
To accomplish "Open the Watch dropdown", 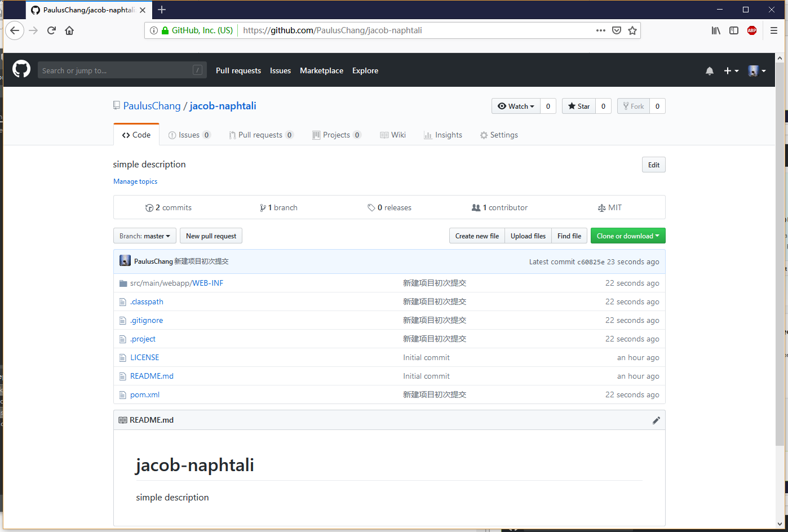I will pos(516,106).
